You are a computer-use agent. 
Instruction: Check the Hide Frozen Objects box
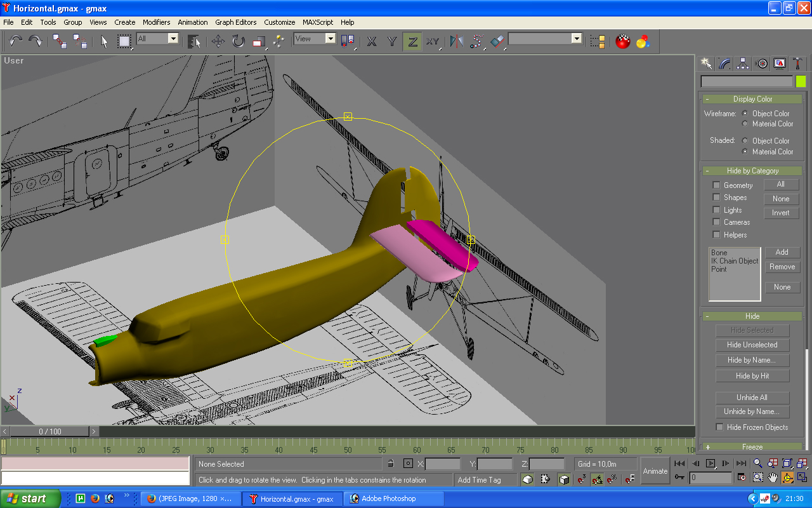pyautogui.click(x=719, y=427)
